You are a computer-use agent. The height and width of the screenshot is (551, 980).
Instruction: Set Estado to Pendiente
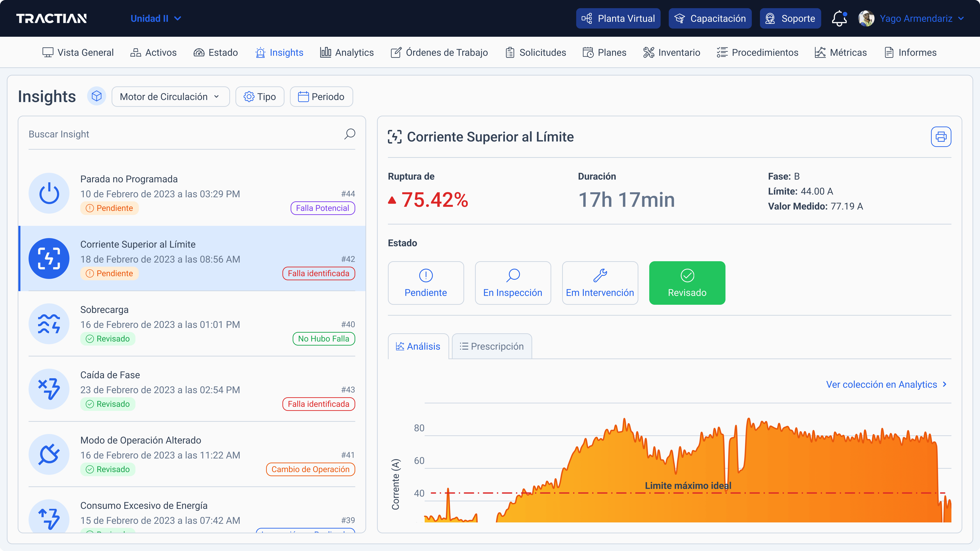[426, 283]
